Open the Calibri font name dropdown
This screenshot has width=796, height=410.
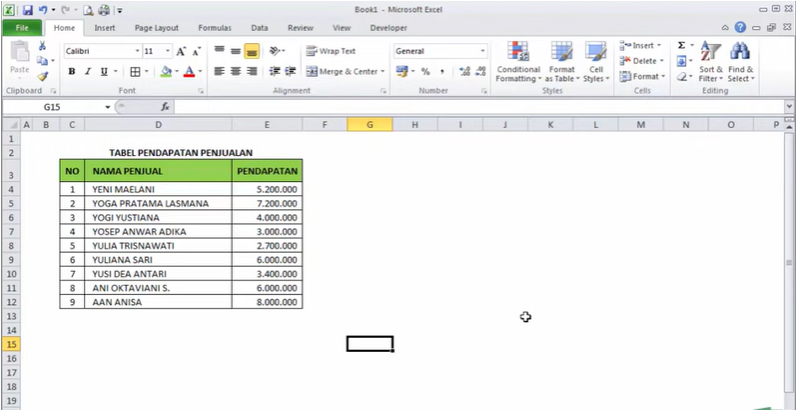pyautogui.click(x=136, y=51)
